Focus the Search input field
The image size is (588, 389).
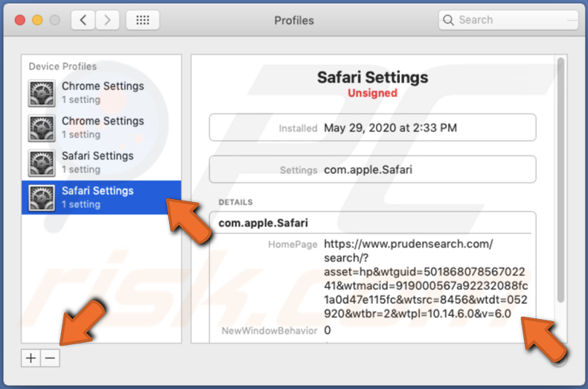[514, 20]
